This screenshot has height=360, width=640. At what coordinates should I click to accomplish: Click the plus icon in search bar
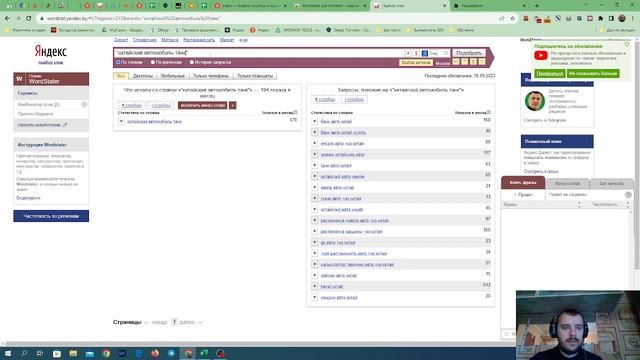(407, 53)
